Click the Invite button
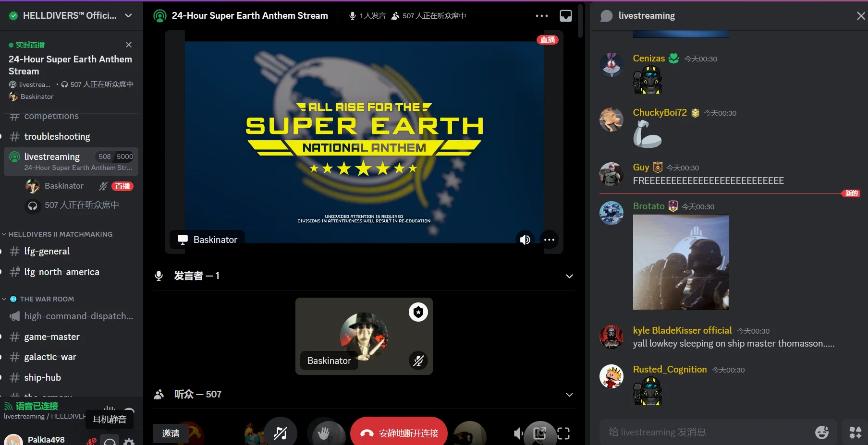 171,433
